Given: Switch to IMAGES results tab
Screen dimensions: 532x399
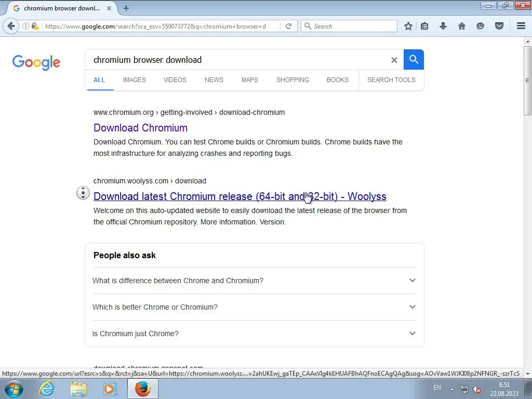Looking at the screenshot, I should [135, 80].
